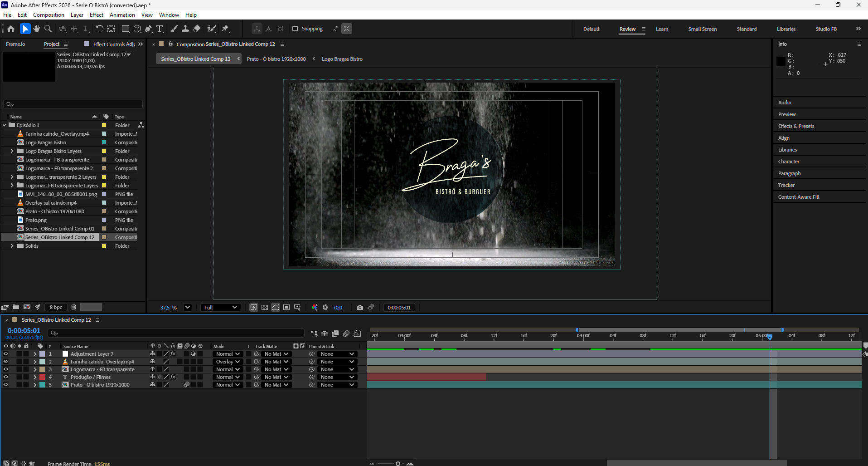Viewport: 868px width, 466px height.
Task: Select the Pen tool
Action: coord(149,29)
